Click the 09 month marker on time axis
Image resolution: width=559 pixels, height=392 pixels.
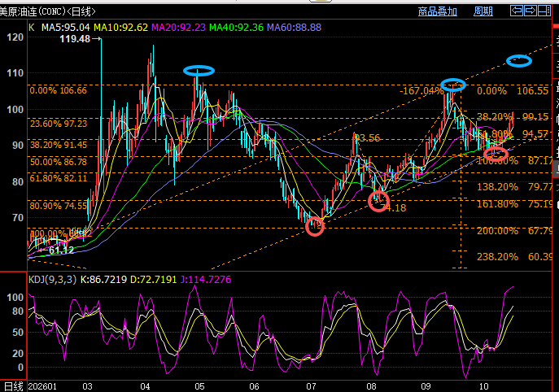[x=426, y=386]
